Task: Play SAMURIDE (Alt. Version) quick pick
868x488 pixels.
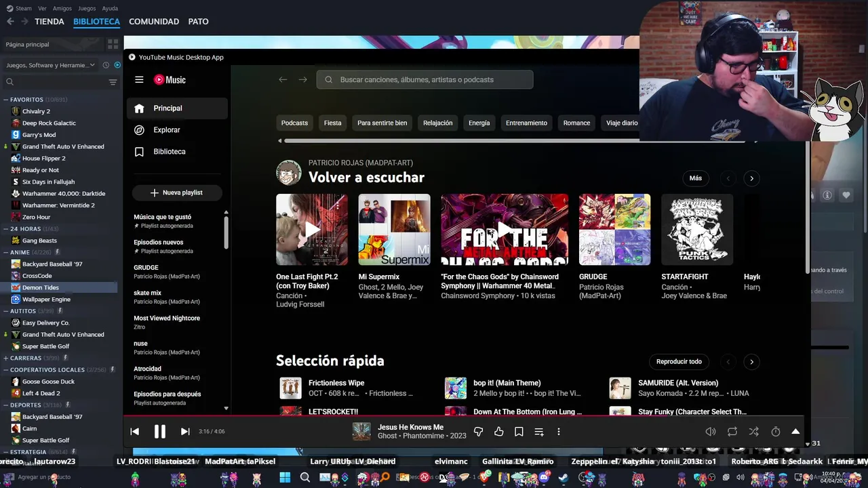Action: 620,388
